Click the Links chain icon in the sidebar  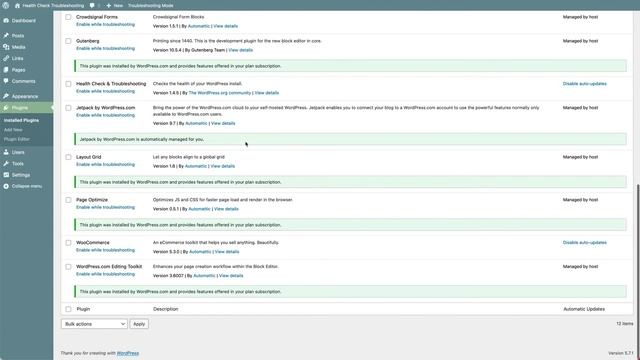click(x=6, y=58)
